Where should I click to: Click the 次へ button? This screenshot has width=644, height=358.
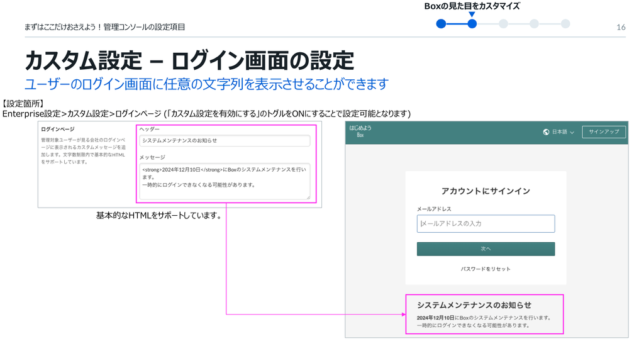coord(486,249)
